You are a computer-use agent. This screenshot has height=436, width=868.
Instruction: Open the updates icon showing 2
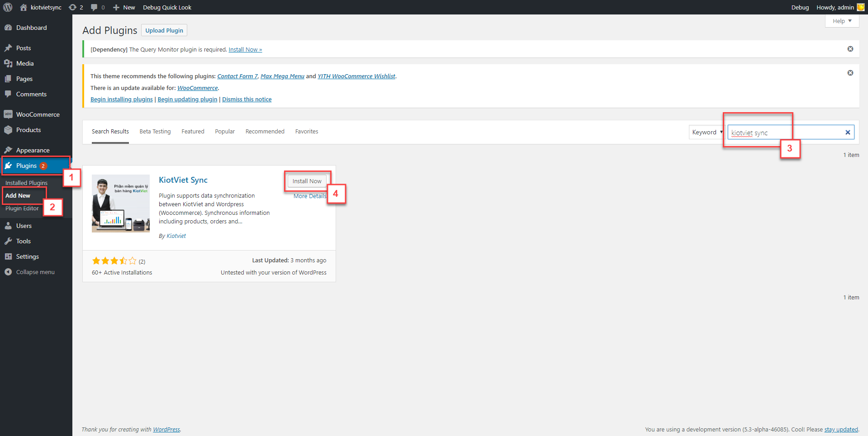click(x=76, y=7)
